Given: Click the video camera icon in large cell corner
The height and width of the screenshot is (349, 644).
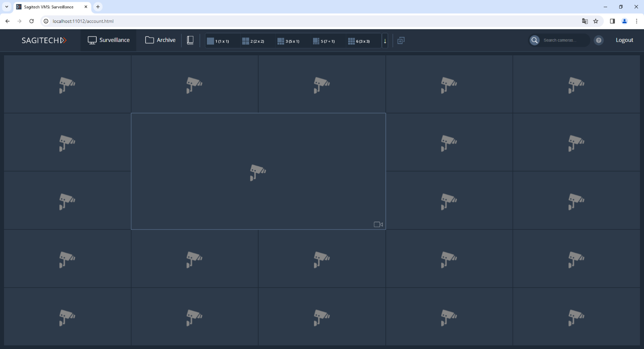Looking at the screenshot, I should point(378,224).
